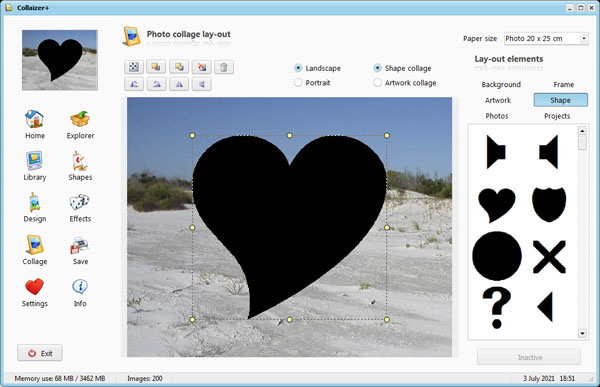
Task: Open the Library monitor icon
Action: coord(35,166)
